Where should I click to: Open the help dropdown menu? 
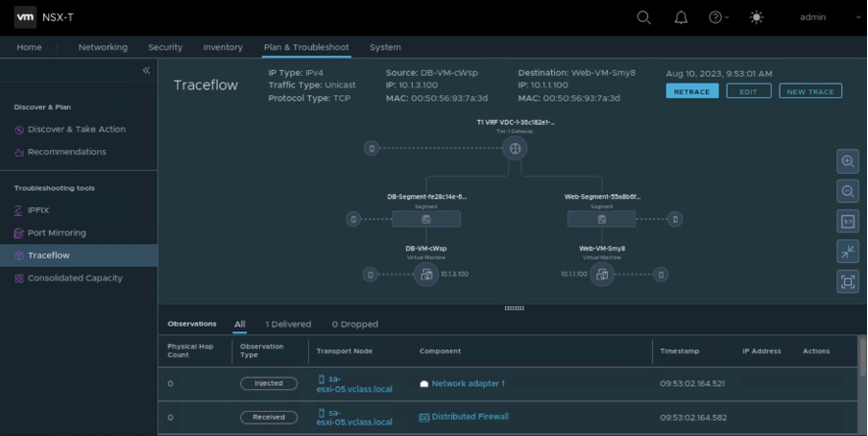point(718,17)
